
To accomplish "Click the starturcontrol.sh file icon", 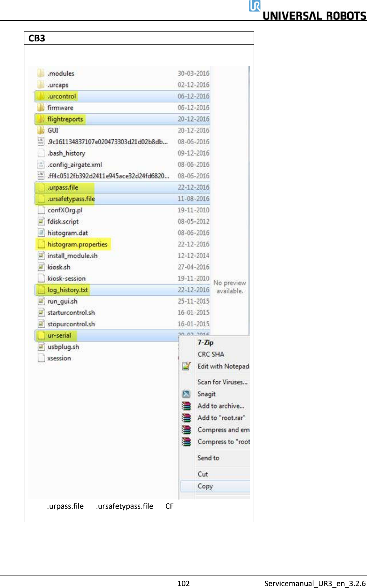I will coord(41,313).
